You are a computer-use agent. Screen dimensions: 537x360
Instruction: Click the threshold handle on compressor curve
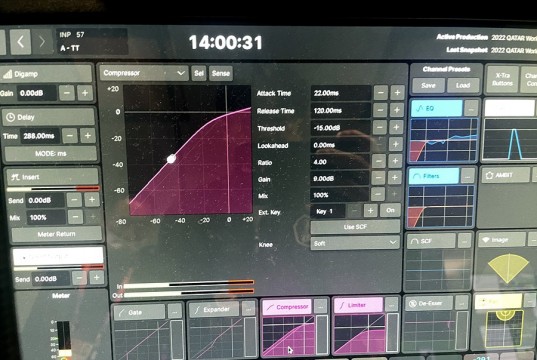(171, 159)
